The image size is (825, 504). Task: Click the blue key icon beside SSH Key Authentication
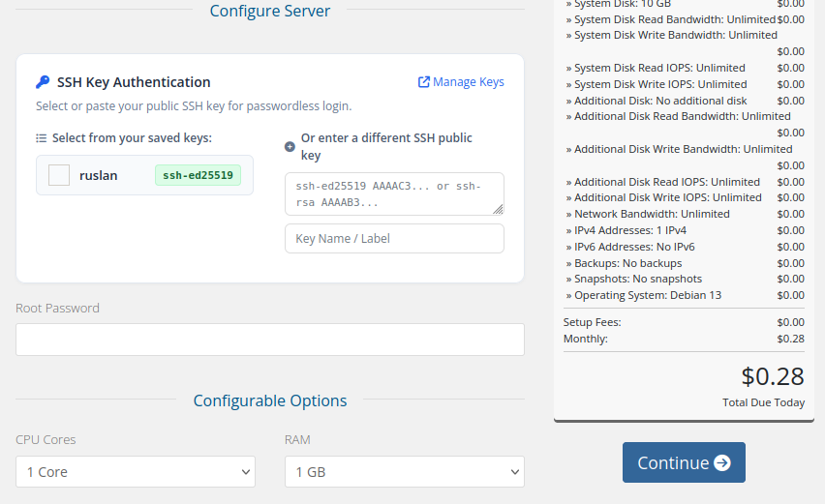[43, 82]
